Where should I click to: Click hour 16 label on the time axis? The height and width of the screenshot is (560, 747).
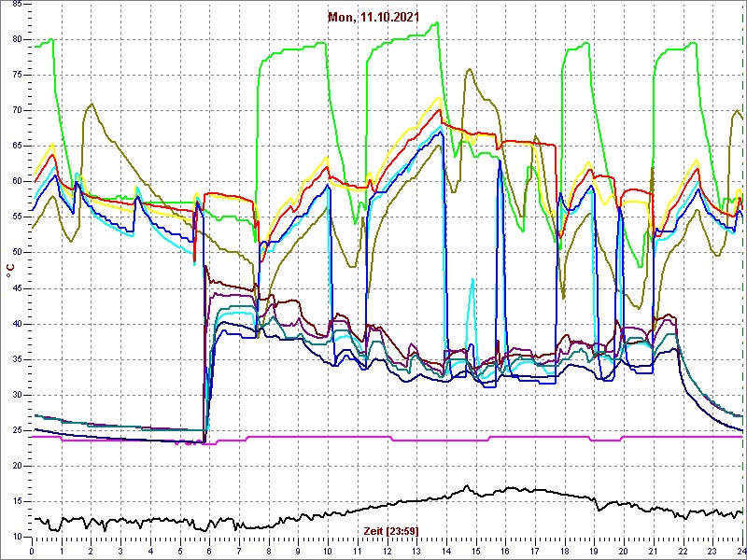(505, 551)
